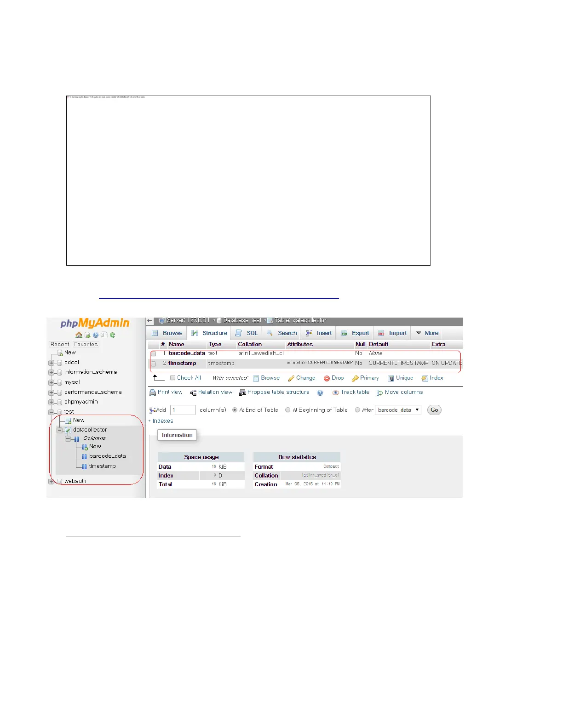Image resolution: width=563 pixels, height=728 pixels.
Task: Click the timestamp column icon in tree
Action: point(84,466)
